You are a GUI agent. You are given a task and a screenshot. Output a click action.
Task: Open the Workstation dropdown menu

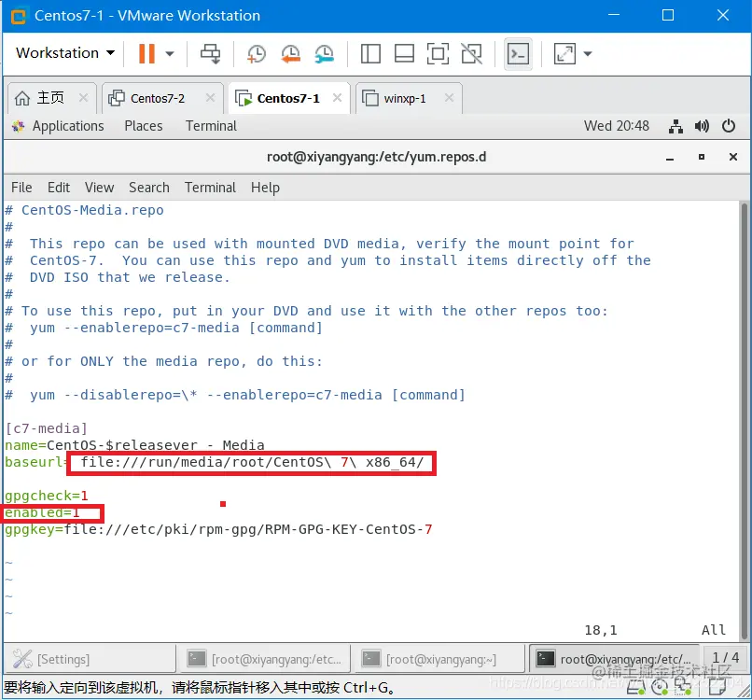point(65,53)
